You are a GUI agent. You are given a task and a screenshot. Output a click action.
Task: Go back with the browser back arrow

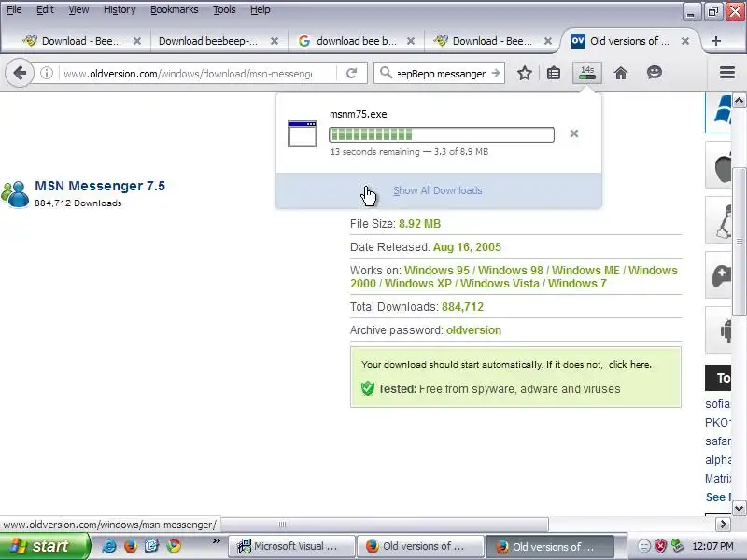(20, 74)
